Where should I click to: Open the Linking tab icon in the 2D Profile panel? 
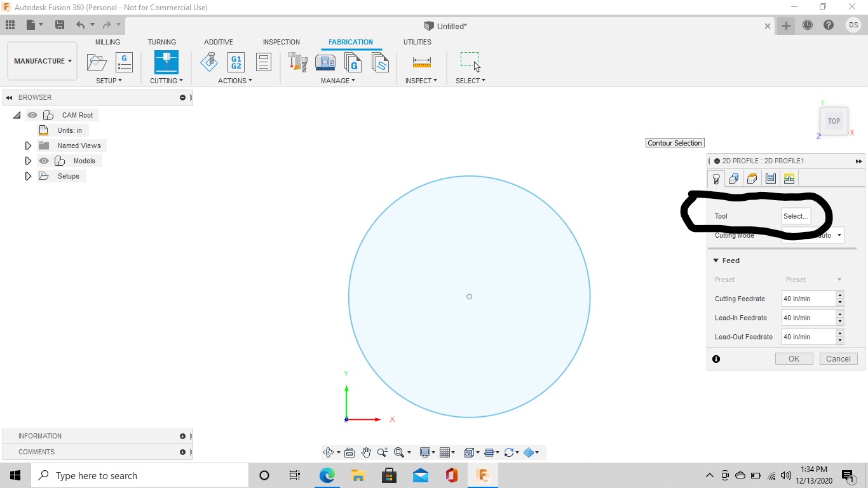click(789, 179)
